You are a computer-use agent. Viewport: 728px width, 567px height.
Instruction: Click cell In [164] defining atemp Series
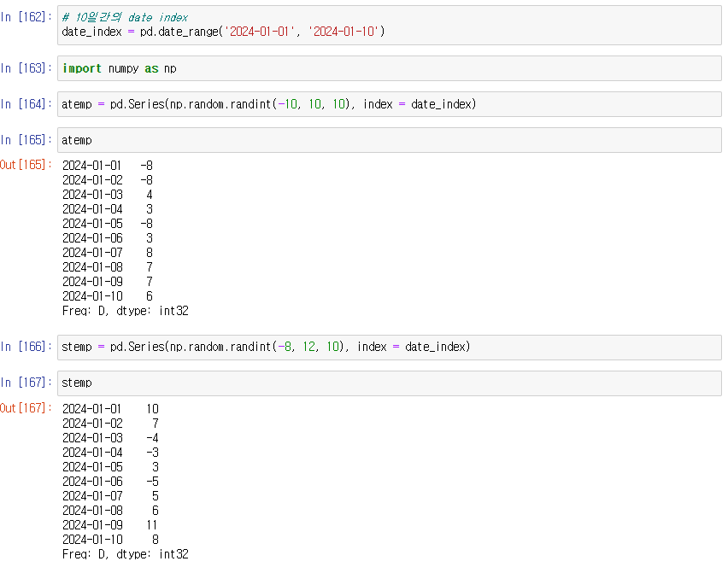[x=389, y=104]
